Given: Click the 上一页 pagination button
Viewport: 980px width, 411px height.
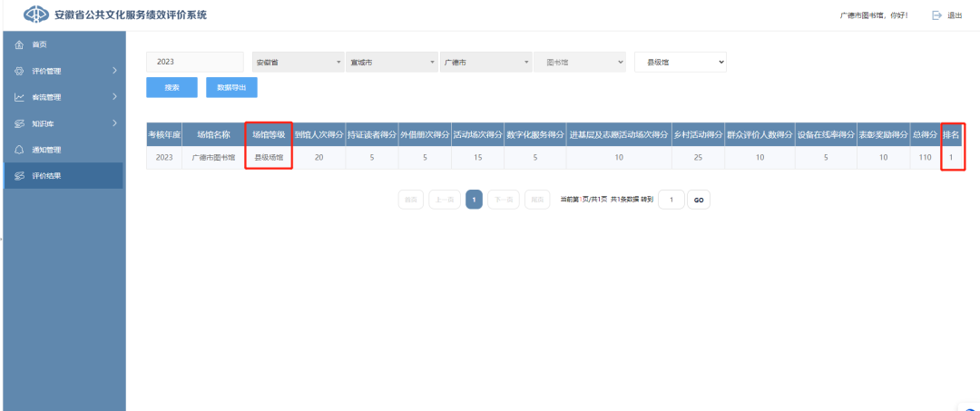Looking at the screenshot, I should [445, 200].
